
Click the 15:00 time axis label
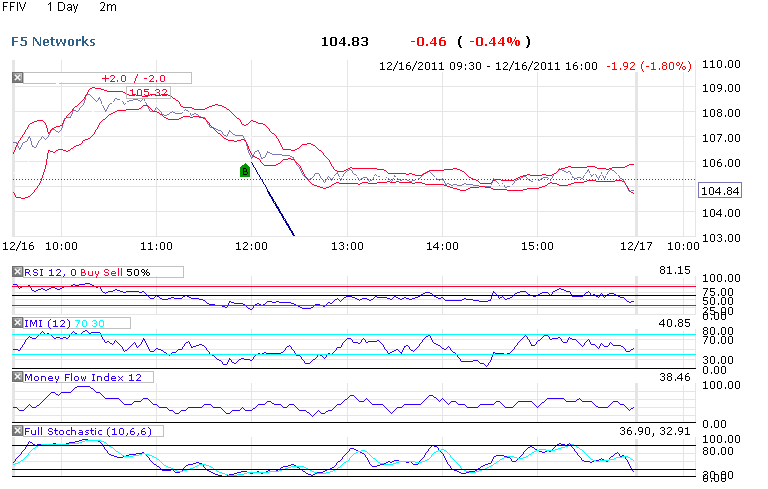point(537,246)
